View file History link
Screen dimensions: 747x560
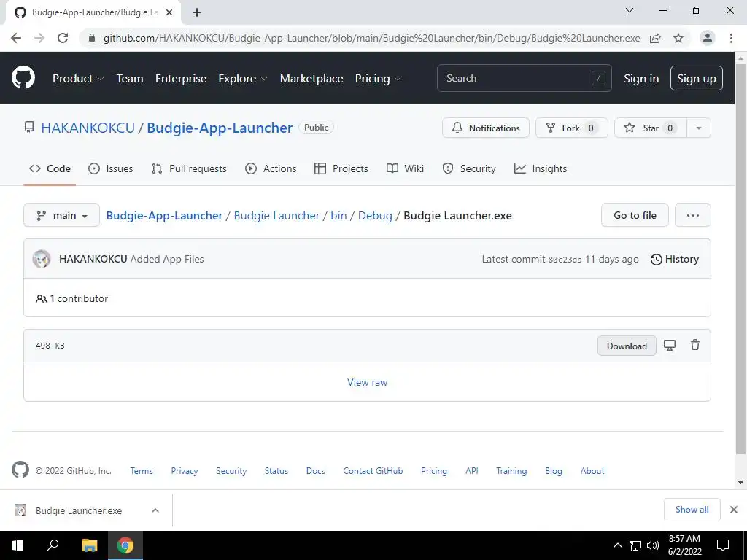[x=675, y=259]
